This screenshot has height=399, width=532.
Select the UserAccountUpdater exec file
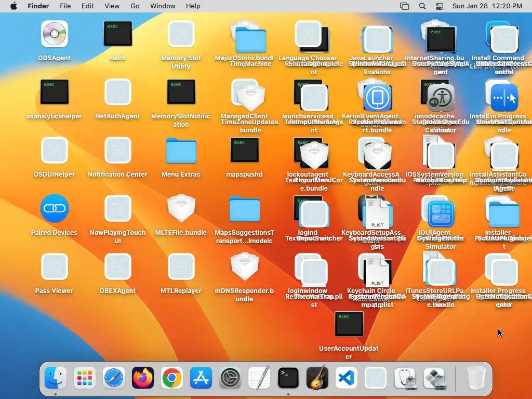pyautogui.click(x=349, y=324)
